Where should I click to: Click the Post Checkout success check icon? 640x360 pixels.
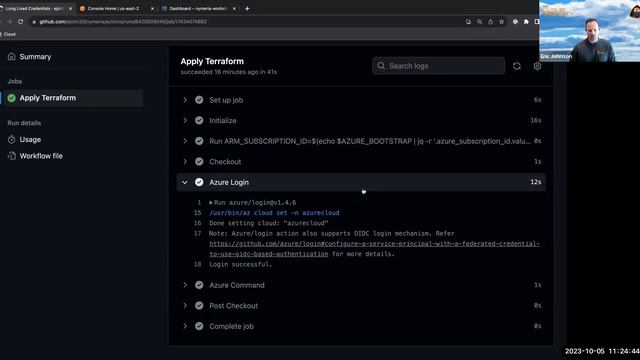click(199, 306)
